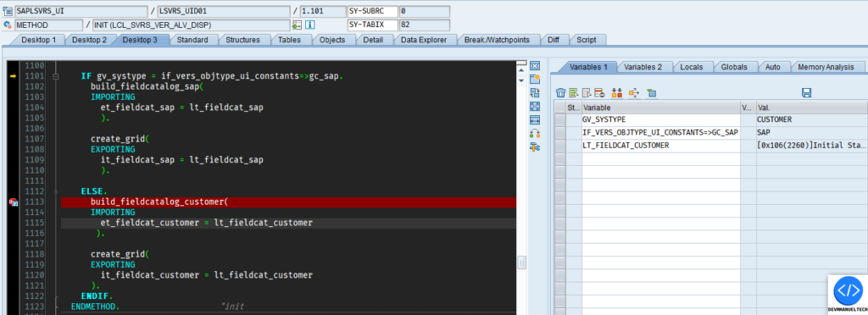Open the Standard tab
The width and height of the screenshot is (868, 315).
click(x=192, y=40)
